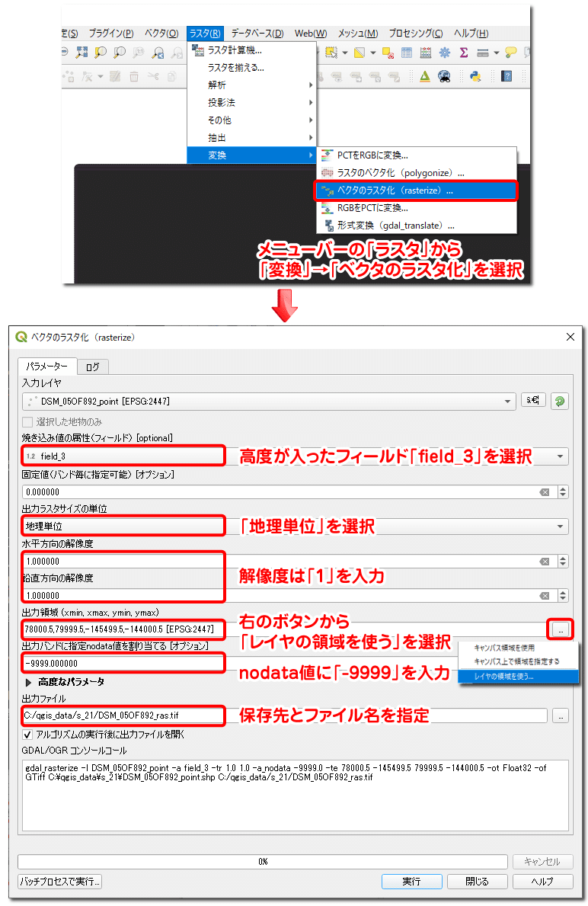This screenshot has width=588, height=906.
Task: Click the Delete selected trash icon
Action: (x=133, y=76)
